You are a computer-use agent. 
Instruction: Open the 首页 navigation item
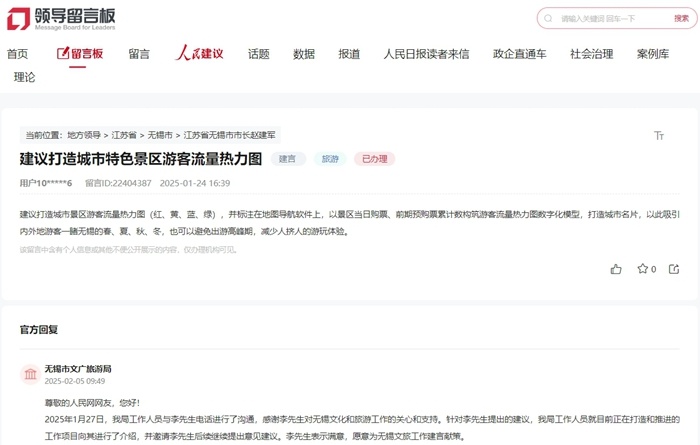pos(17,54)
